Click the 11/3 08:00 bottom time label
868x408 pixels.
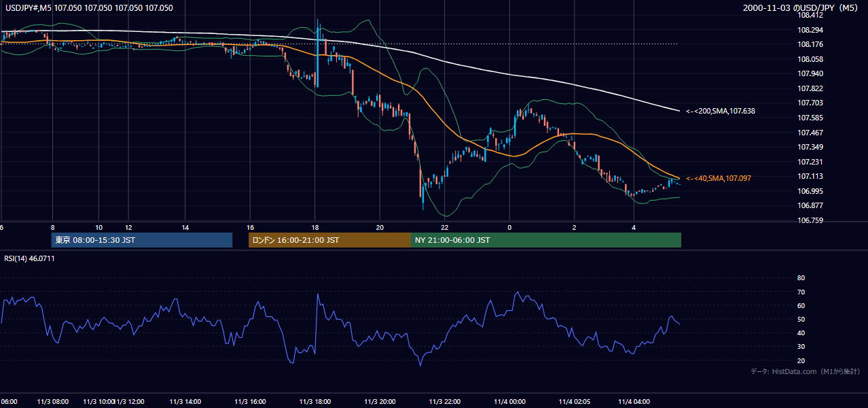coord(53,402)
